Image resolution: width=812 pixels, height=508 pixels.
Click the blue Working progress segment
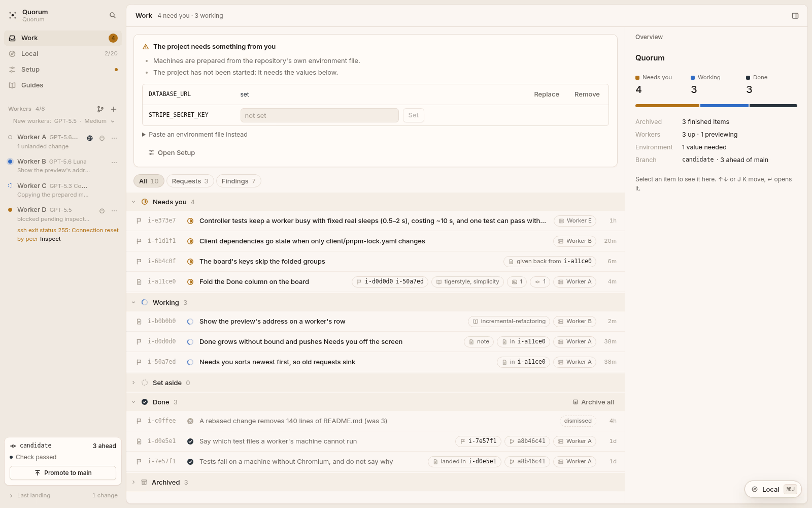pyautogui.click(x=724, y=106)
